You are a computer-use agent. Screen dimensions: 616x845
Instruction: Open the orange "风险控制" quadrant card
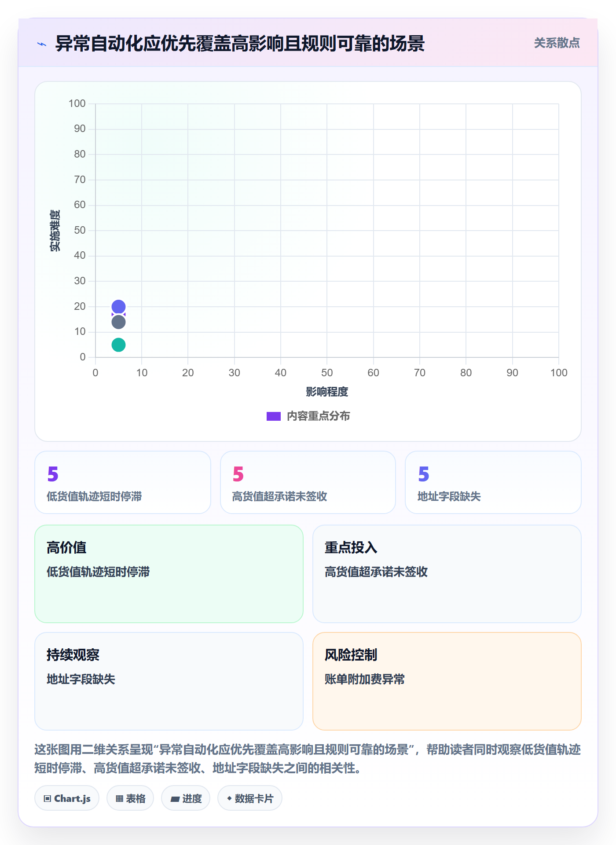[447, 681]
